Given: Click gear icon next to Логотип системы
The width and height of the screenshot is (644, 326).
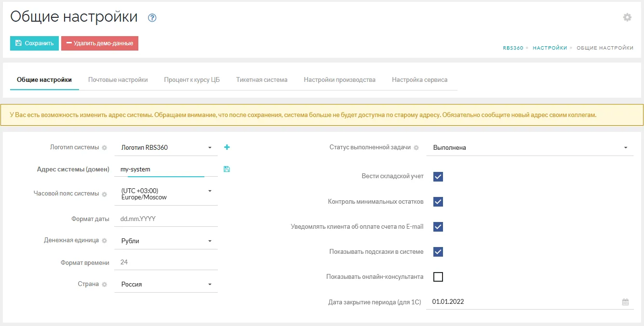Looking at the screenshot, I should [104, 148].
